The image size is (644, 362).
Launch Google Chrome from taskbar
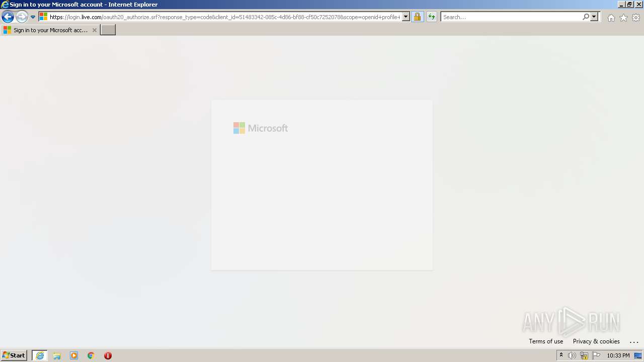pyautogui.click(x=91, y=355)
